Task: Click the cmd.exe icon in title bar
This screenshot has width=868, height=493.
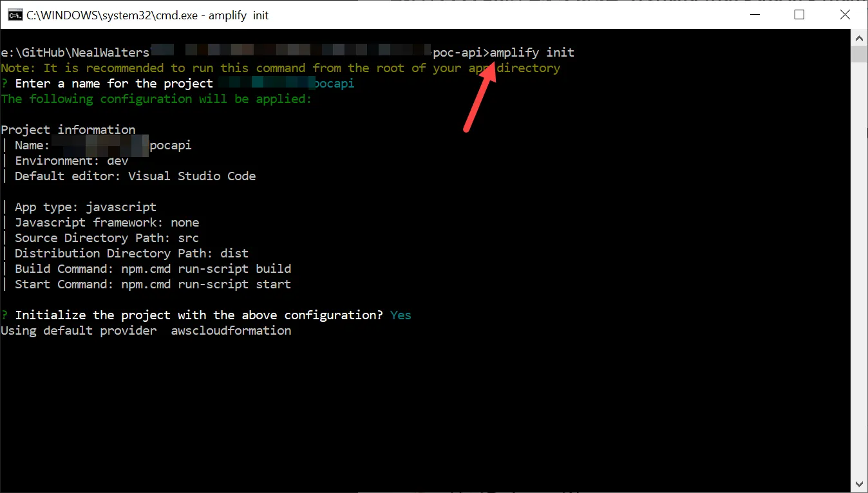Action: (14, 15)
